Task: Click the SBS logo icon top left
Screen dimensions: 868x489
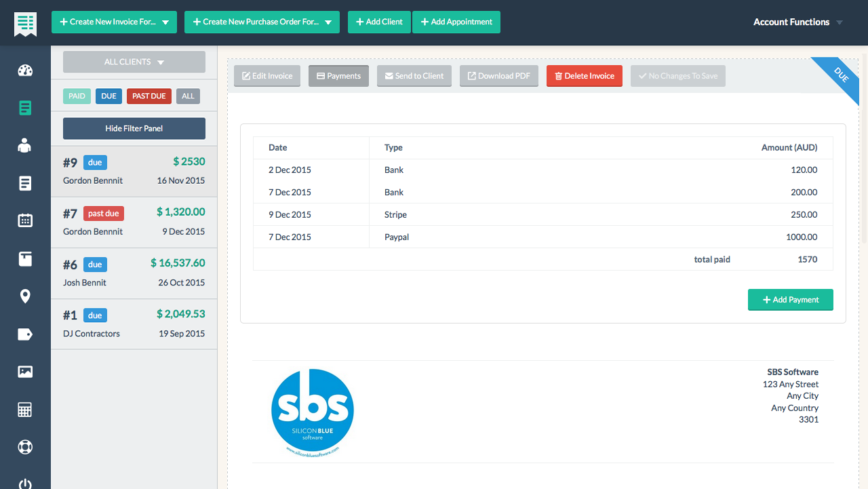Action: pos(24,21)
